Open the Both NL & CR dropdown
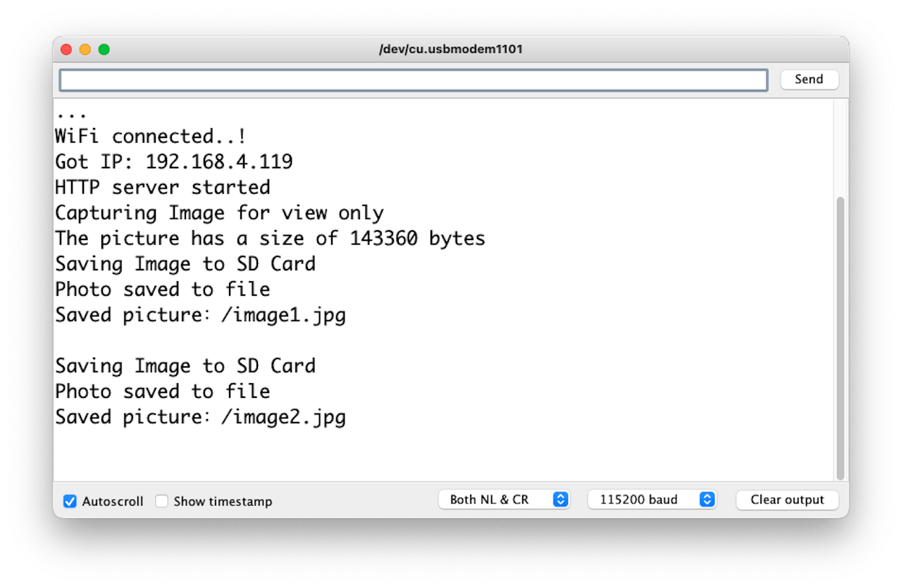 (x=503, y=500)
